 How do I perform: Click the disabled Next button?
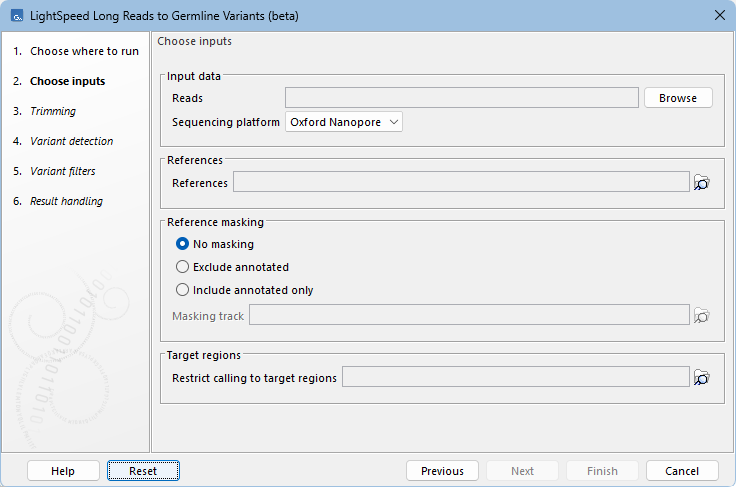tap(522, 471)
